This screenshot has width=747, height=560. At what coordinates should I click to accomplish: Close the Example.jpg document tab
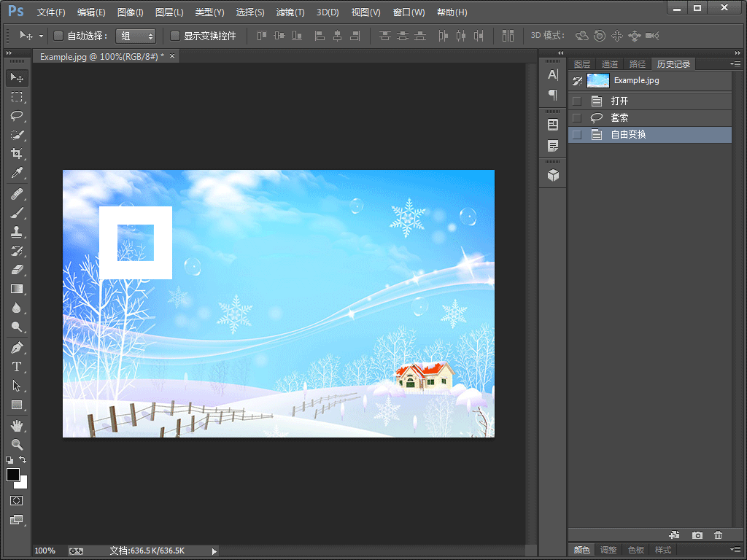(x=172, y=56)
